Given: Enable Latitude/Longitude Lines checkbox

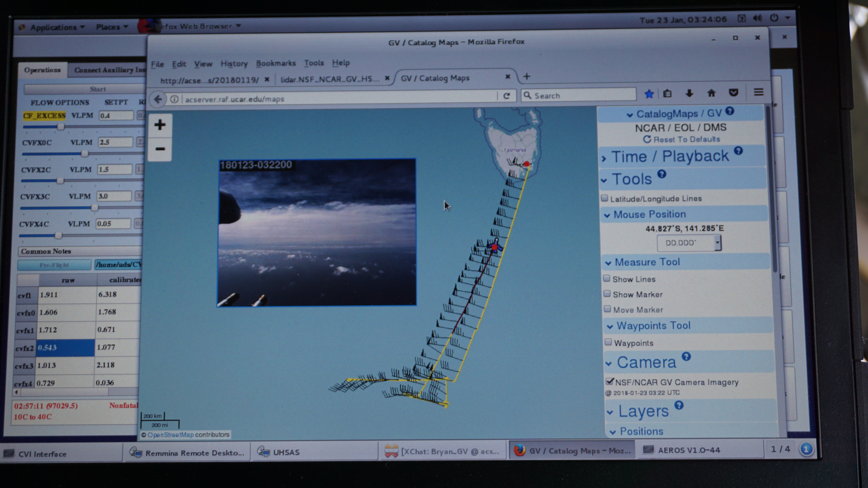Looking at the screenshot, I should click(605, 198).
